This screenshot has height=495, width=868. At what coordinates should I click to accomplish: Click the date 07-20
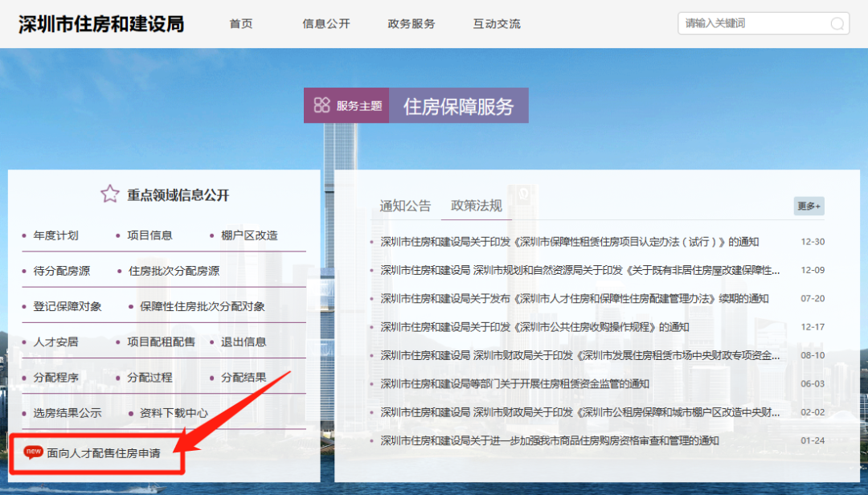813,298
